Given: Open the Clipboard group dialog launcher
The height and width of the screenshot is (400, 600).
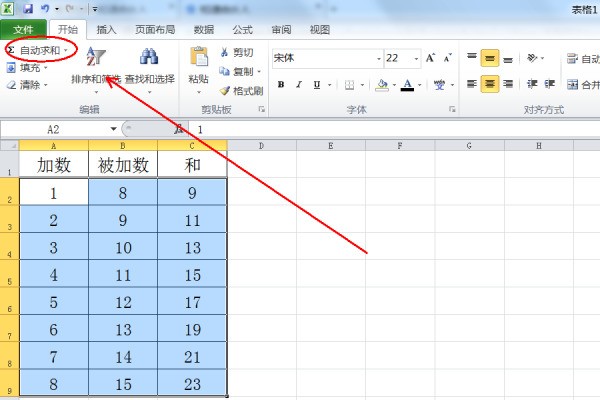Looking at the screenshot, I should (x=262, y=109).
